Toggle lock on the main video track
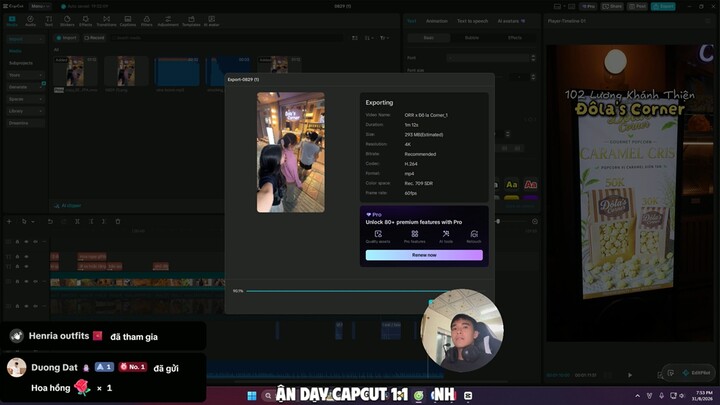The width and height of the screenshot is (720, 405). tap(17, 281)
